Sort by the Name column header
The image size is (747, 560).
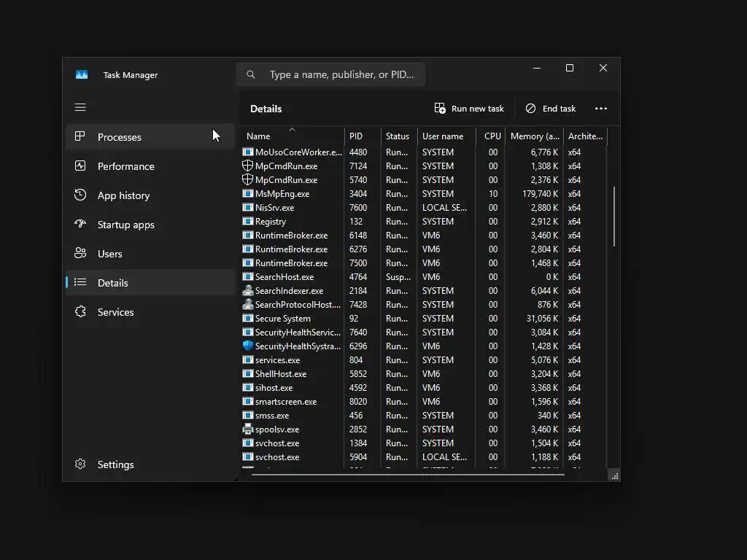click(x=292, y=136)
